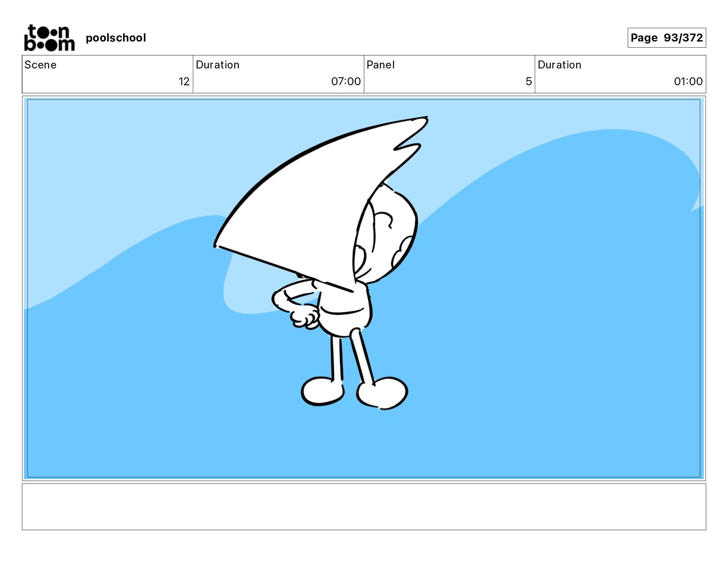Click the 'Panel' header label
This screenshot has height=563, width=728.
[380, 65]
